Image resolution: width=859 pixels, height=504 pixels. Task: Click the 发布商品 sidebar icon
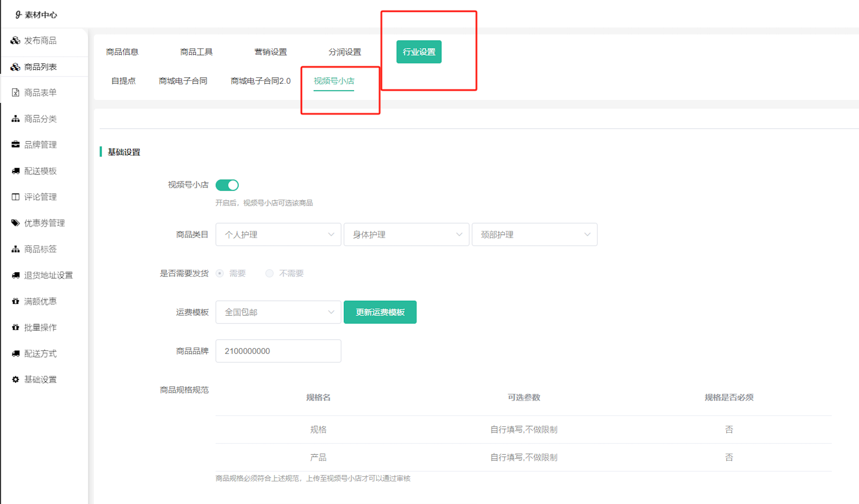pyautogui.click(x=15, y=40)
